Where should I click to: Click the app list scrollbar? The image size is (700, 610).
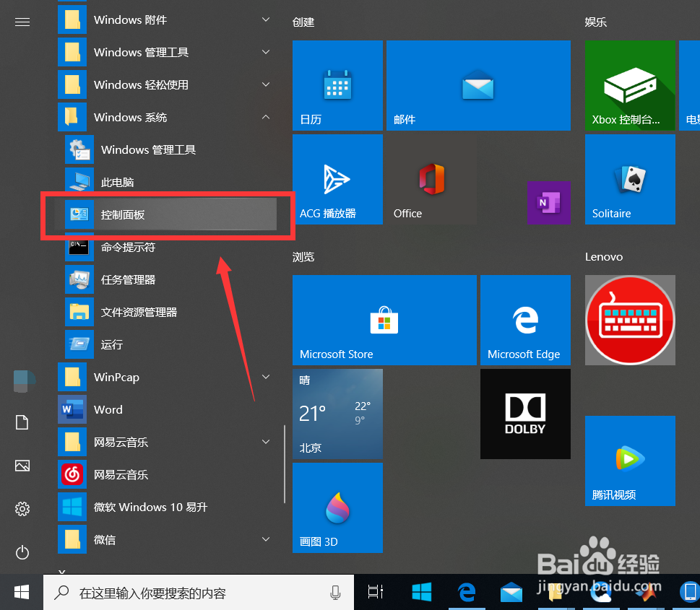(285, 464)
